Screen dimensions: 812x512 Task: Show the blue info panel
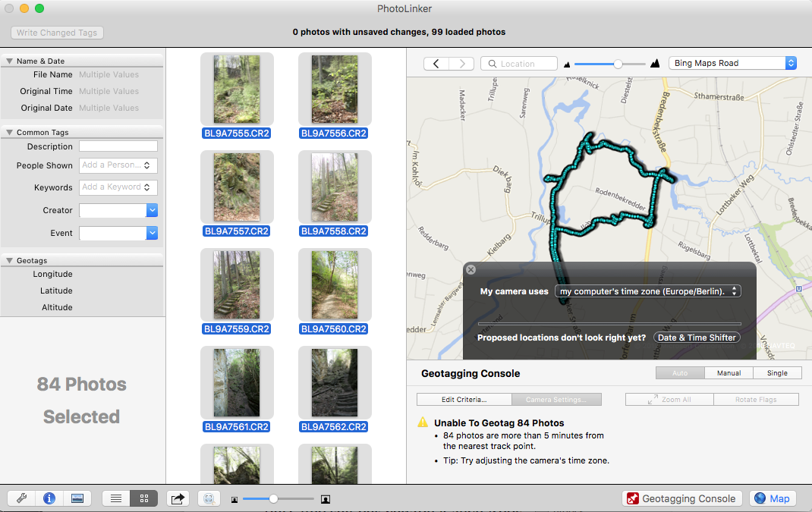pyautogui.click(x=49, y=498)
